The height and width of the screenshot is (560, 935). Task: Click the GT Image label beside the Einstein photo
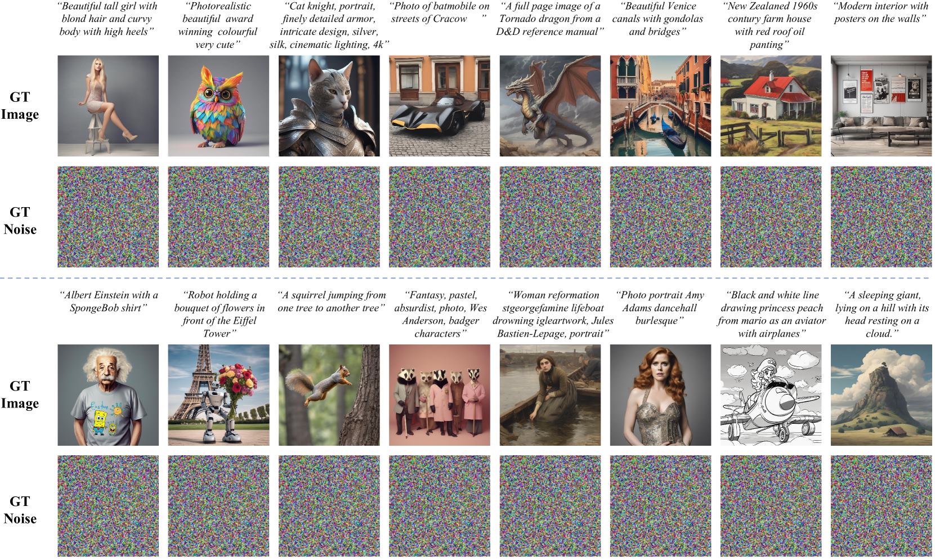pos(20,395)
